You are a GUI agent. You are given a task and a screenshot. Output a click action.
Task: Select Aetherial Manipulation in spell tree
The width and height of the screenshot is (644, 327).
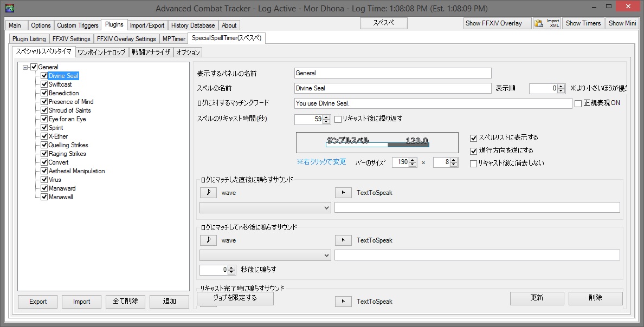(77, 171)
